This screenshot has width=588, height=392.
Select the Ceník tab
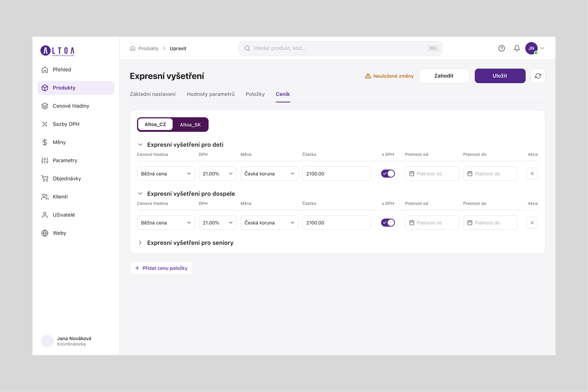point(283,94)
